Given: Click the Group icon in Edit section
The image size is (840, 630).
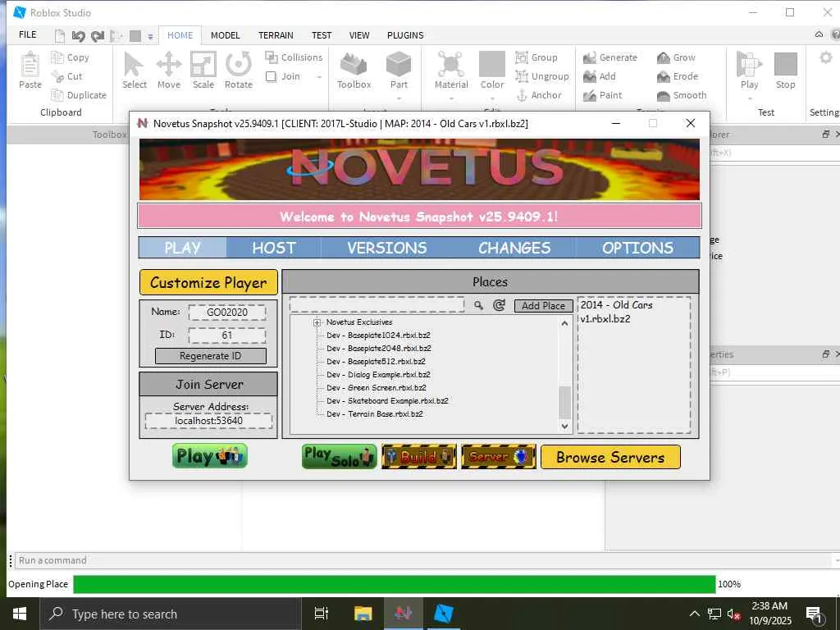Looking at the screenshot, I should point(521,57).
